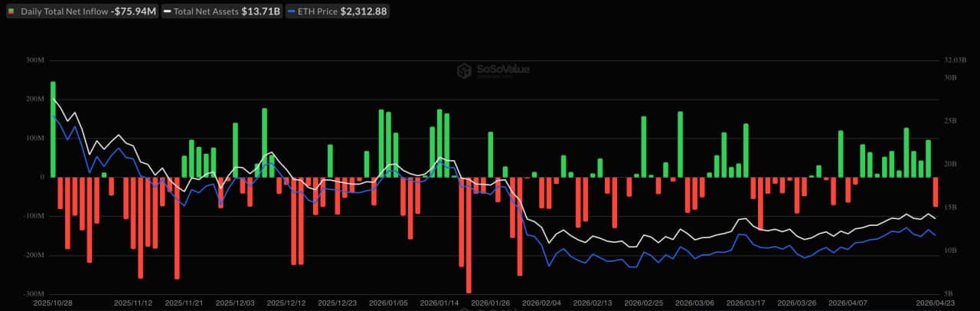
Task: Click the -300M label on left axis
Action: click(x=34, y=294)
